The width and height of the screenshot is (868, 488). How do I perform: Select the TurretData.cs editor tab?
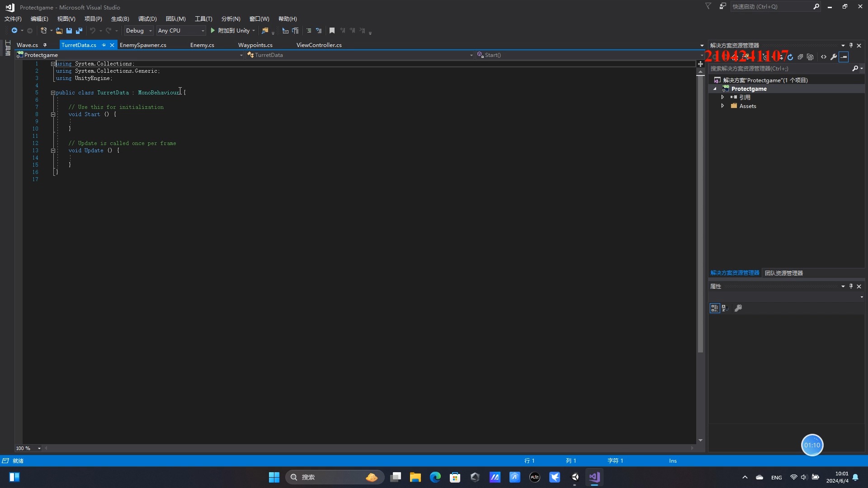click(78, 45)
